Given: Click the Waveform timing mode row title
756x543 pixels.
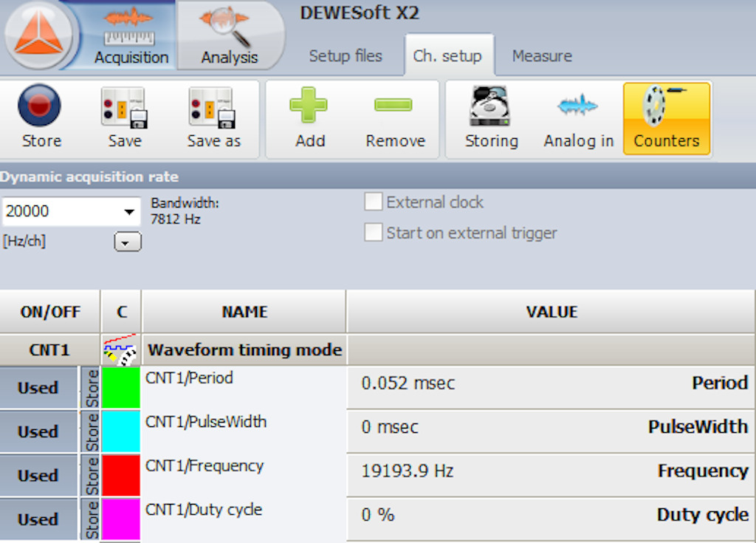Looking at the screenshot, I should pyautogui.click(x=244, y=349).
